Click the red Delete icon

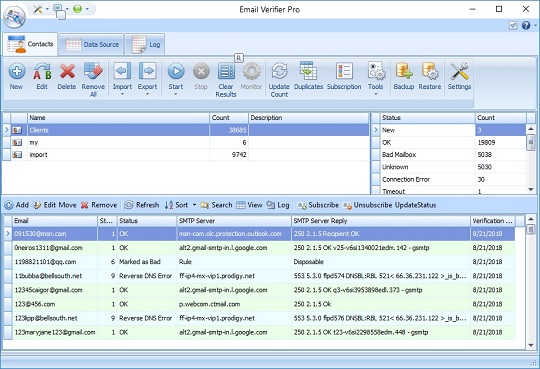[x=67, y=71]
